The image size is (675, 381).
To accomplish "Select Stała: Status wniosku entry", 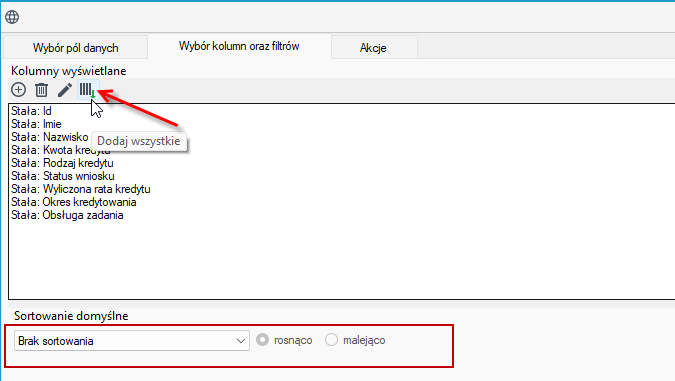I will tap(63, 176).
